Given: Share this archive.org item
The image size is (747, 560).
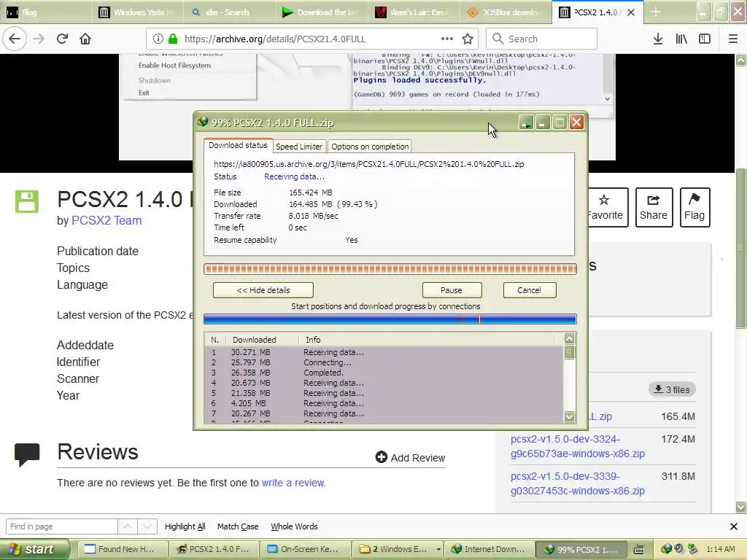Looking at the screenshot, I should click(654, 207).
